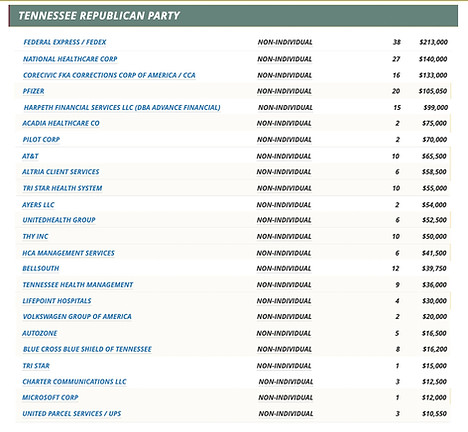Viewport: 468px width, 432px height.
Task: Click the count 27 in National Healthcare row
Action: (396, 59)
